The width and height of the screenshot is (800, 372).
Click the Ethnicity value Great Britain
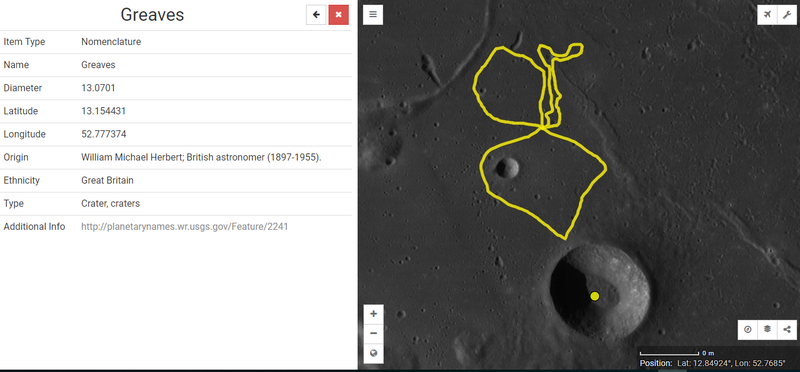pos(107,180)
